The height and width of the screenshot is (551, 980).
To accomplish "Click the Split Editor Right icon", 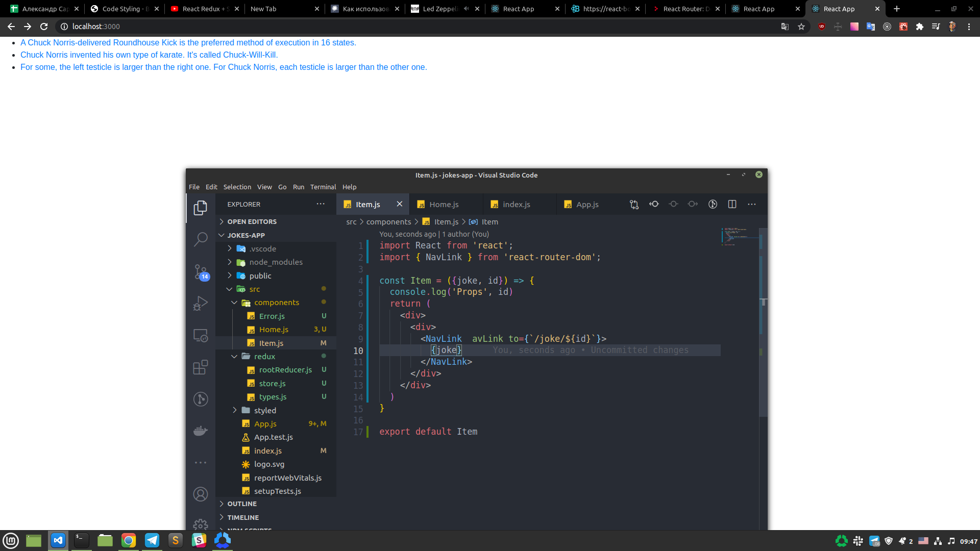I will coord(732,204).
